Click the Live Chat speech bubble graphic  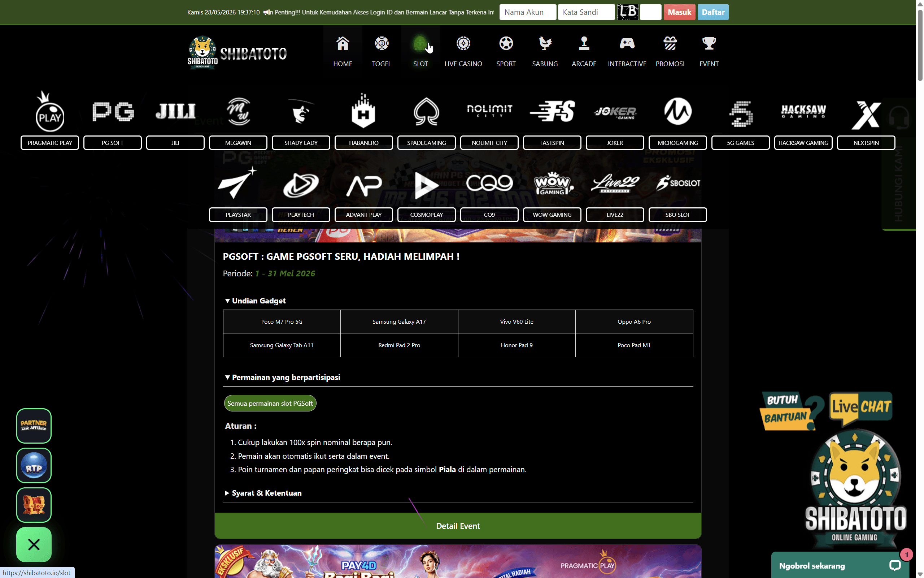point(860,408)
